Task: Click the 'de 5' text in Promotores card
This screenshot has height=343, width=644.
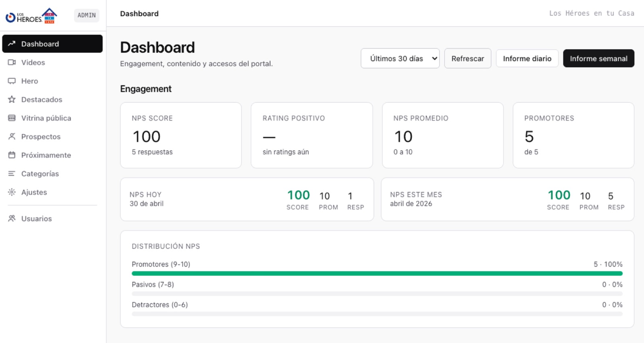Action: click(x=531, y=152)
